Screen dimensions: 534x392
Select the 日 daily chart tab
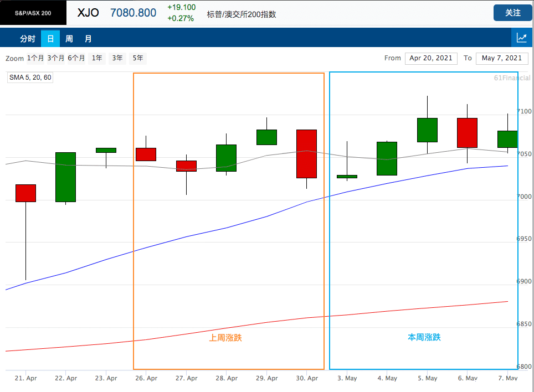pyautogui.click(x=50, y=39)
